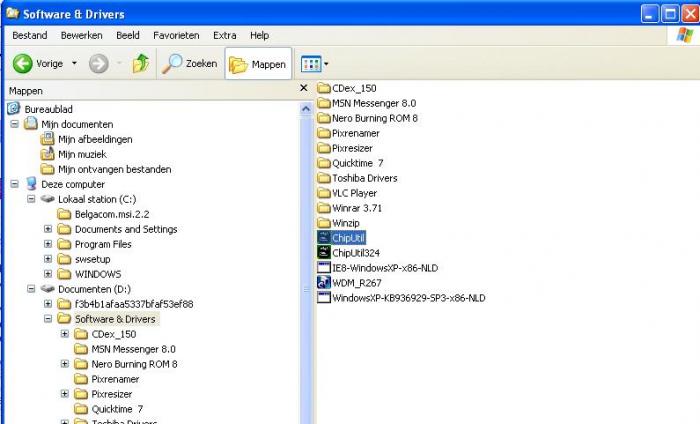
Task: Open the Bewerken menu
Action: click(81, 35)
